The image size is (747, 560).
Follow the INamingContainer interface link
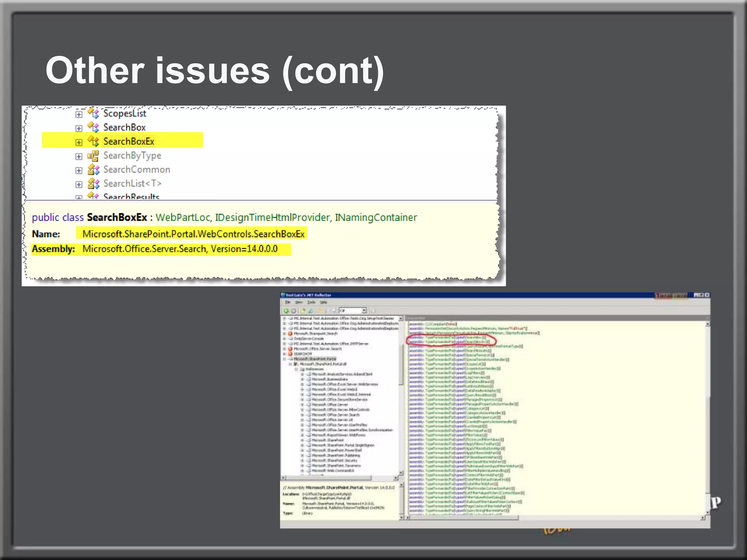click(x=376, y=218)
